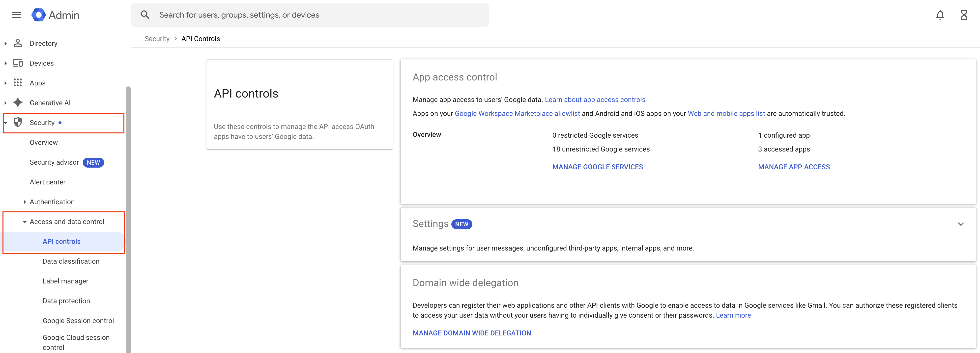Open Data classification menu item

click(x=71, y=261)
